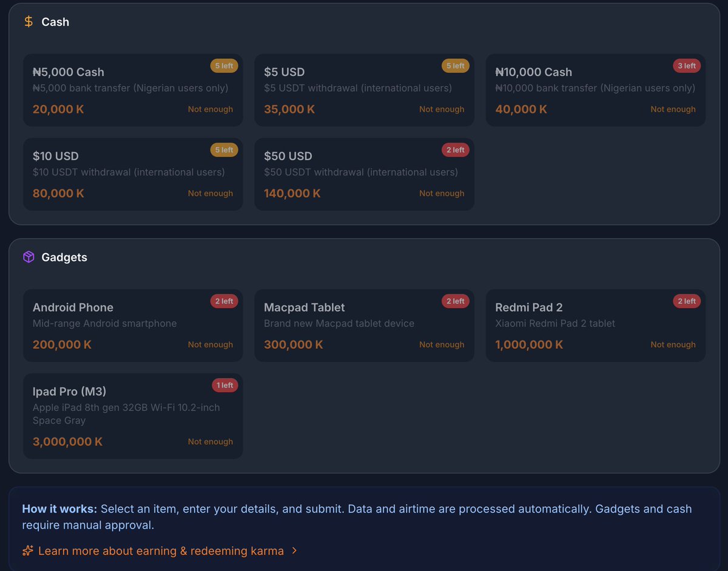This screenshot has height=571, width=728.
Task: Select the Ipad Pro (M3) gadget card
Action: point(133,416)
